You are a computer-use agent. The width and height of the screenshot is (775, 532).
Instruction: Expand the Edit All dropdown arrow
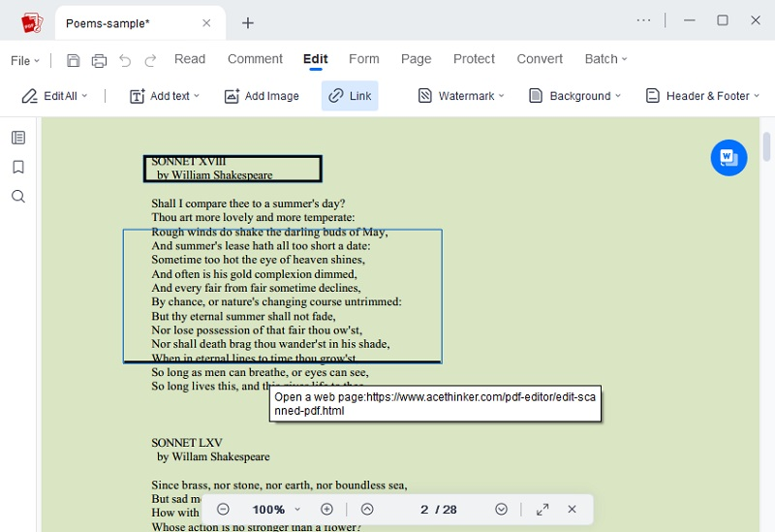coord(84,96)
